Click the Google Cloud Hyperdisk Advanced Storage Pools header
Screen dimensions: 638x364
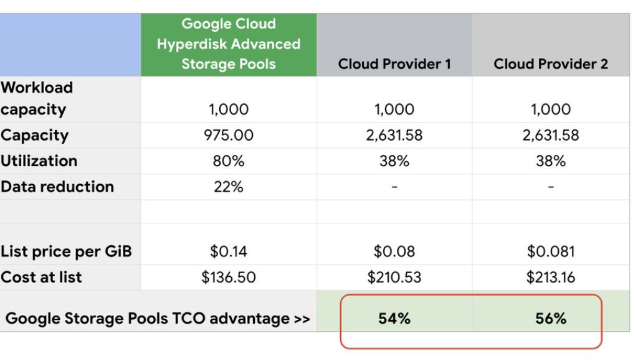(228, 44)
